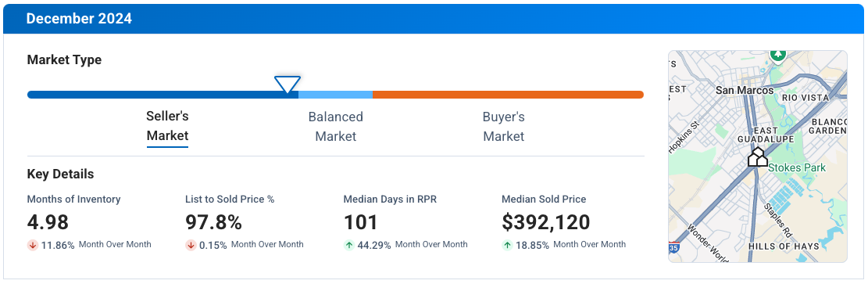Click the RIO VISTA label on map
The height and width of the screenshot is (284, 868).
[805, 98]
